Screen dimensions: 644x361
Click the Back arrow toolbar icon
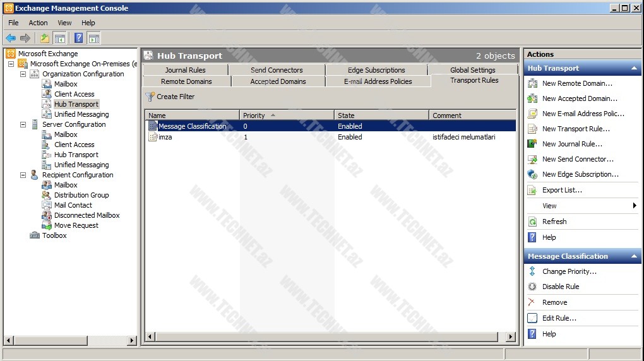[x=11, y=38]
